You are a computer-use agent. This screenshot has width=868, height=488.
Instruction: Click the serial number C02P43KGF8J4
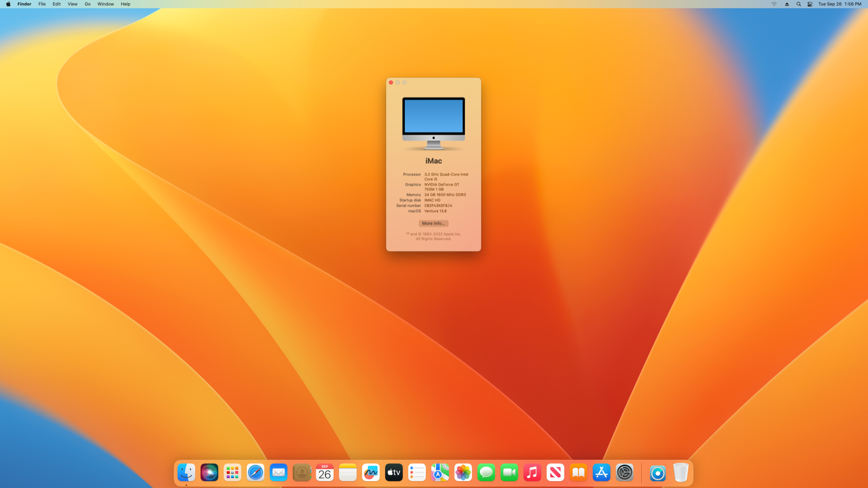coord(438,206)
